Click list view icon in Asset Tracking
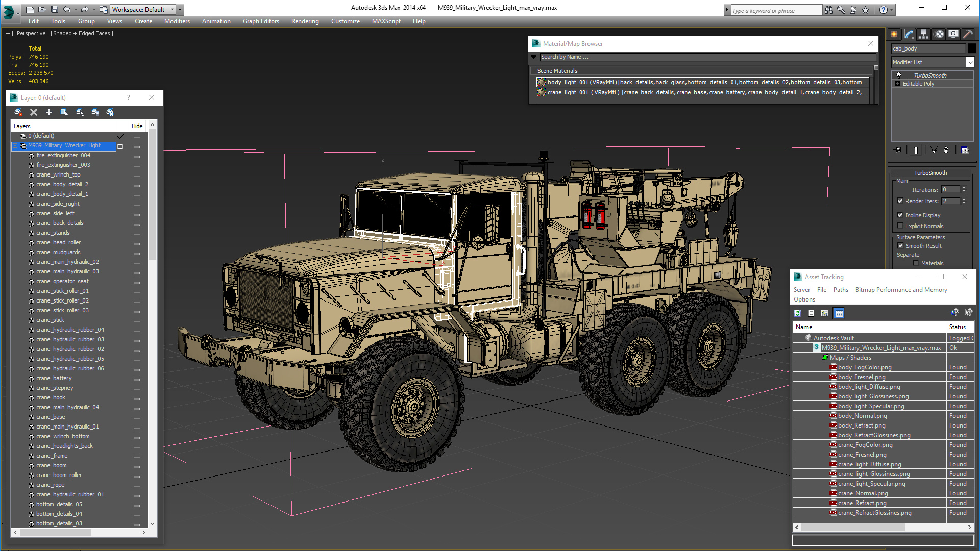 pos(811,313)
